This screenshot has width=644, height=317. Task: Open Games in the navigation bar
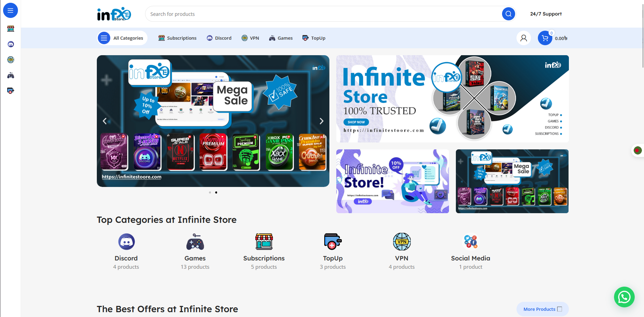pos(281,38)
